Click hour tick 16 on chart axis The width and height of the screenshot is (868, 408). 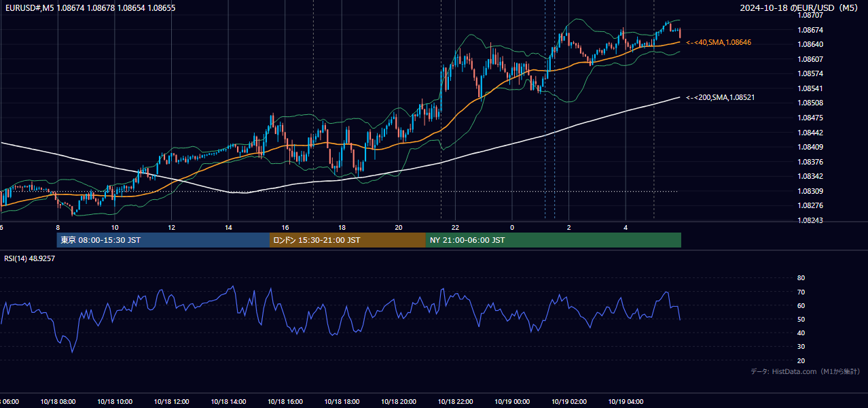coord(285,227)
